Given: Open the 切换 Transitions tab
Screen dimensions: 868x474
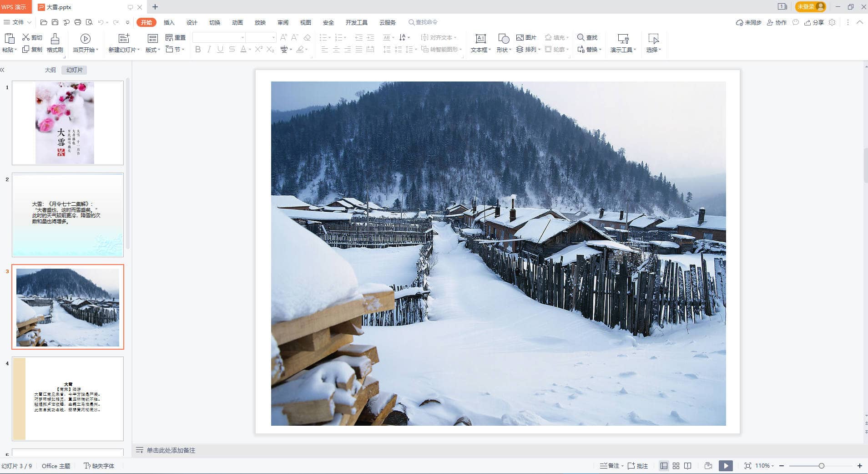Looking at the screenshot, I should point(215,22).
